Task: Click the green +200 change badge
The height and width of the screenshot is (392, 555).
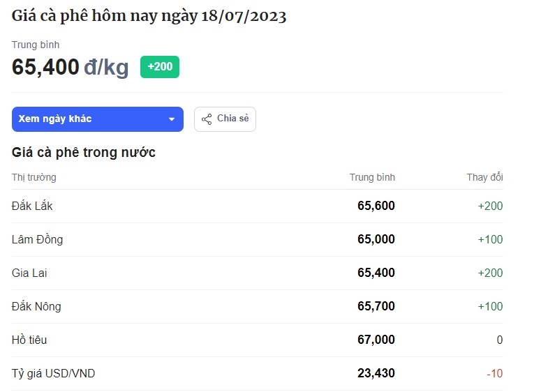Action: [160, 67]
